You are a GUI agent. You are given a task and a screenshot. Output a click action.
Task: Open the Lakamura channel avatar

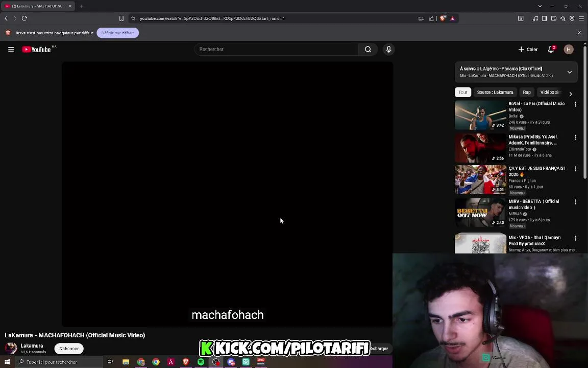click(11, 348)
